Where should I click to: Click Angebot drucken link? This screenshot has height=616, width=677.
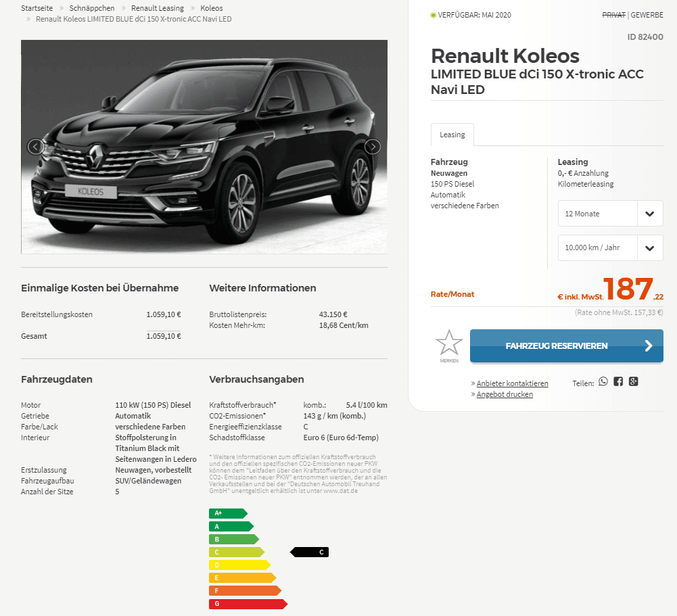pyautogui.click(x=505, y=394)
